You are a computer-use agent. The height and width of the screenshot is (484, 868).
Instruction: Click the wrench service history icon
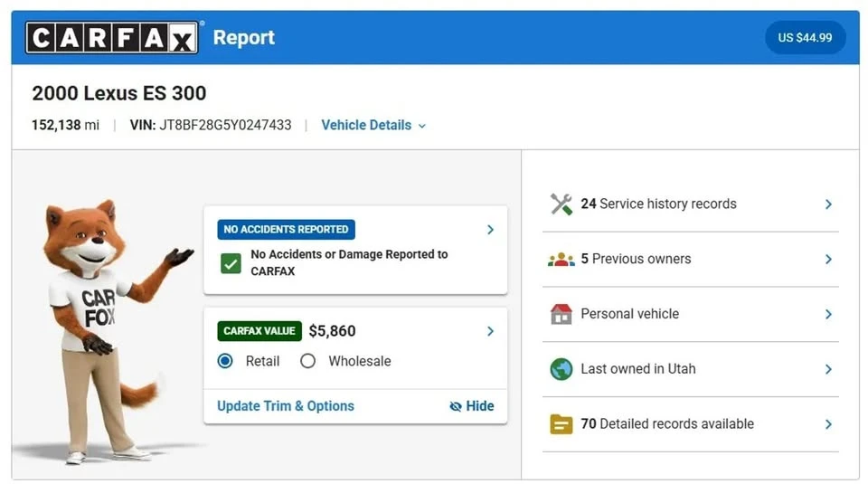pos(561,204)
